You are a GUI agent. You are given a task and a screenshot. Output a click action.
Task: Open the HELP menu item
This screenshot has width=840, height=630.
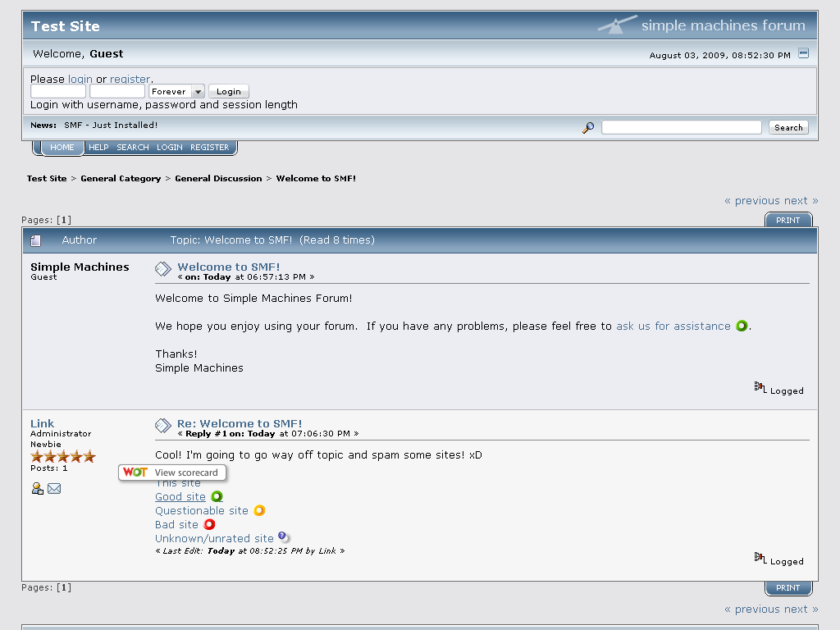pyautogui.click(x=98, y=148)
